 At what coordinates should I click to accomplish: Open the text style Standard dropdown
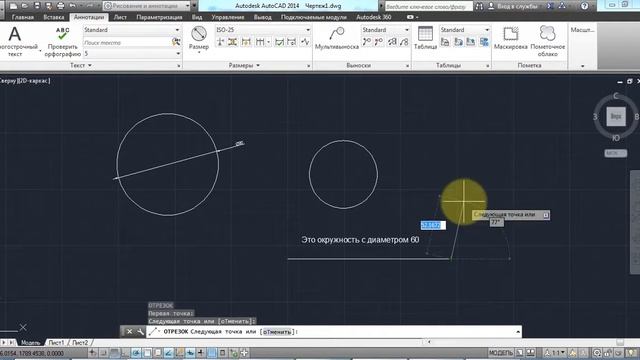pos(132,30)
